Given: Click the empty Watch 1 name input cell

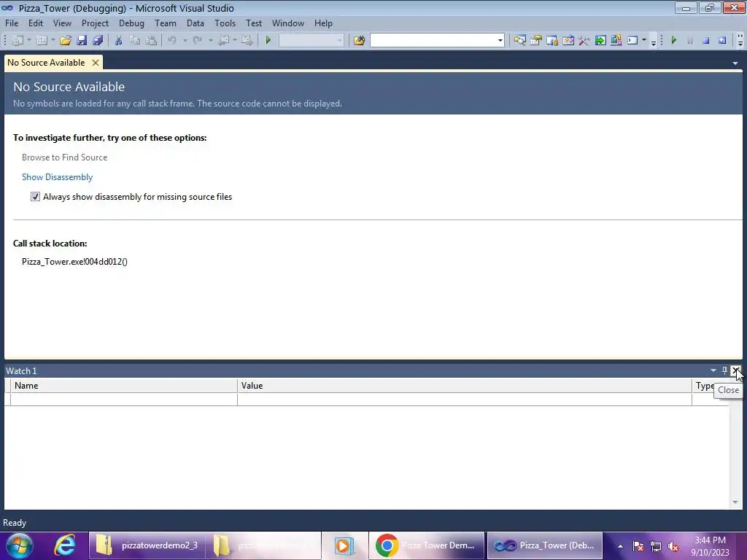Looking at the screenshot, I should tap(124, 399).
